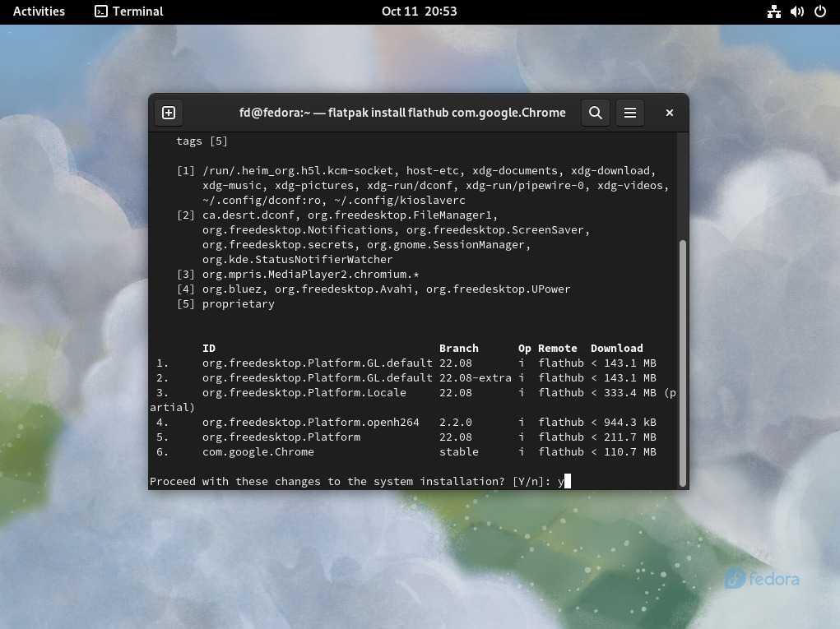Click 'org.freedesktop.Platform' row five ID
Image resolution: width=840 pixels, height=629 pixels.
pyautogui.click(x=281, y=437)
